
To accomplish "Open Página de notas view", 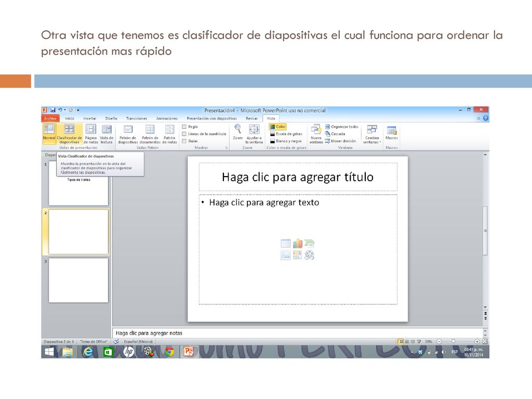I will 90,134.
